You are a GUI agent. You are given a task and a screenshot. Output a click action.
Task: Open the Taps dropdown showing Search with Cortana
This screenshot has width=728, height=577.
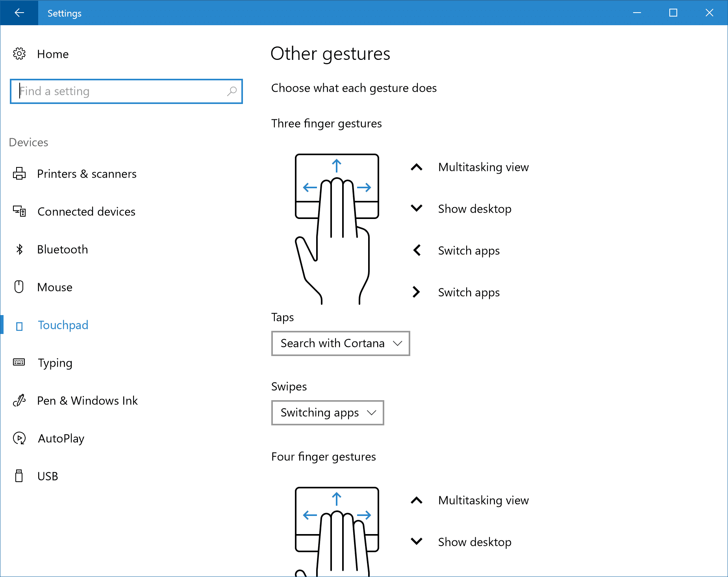click(340, 343)
